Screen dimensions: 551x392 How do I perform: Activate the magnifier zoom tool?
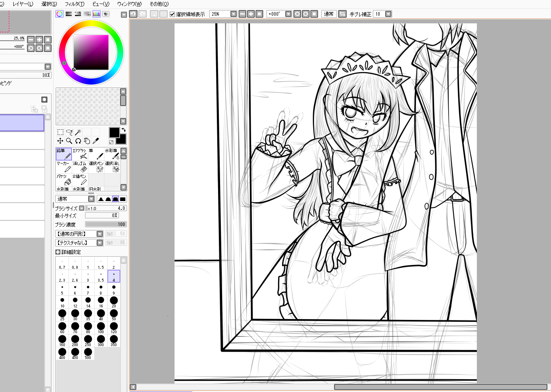(x=69, y=141)
